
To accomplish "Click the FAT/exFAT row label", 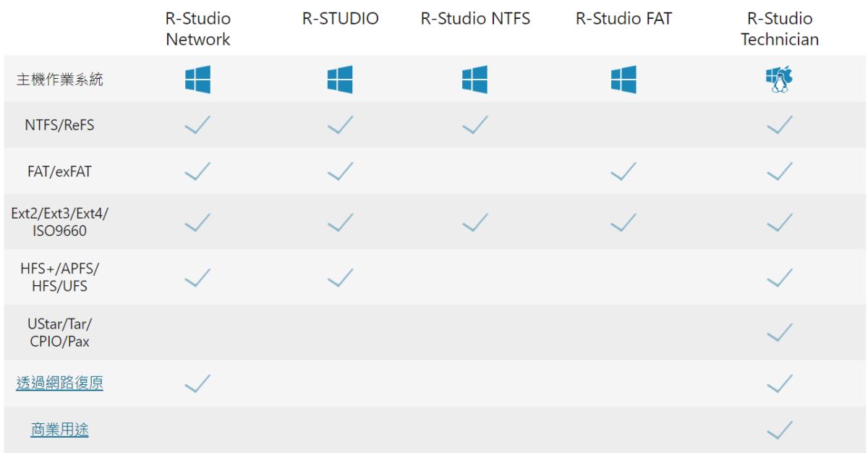I will pyautogui.click(x=59, y=172).
